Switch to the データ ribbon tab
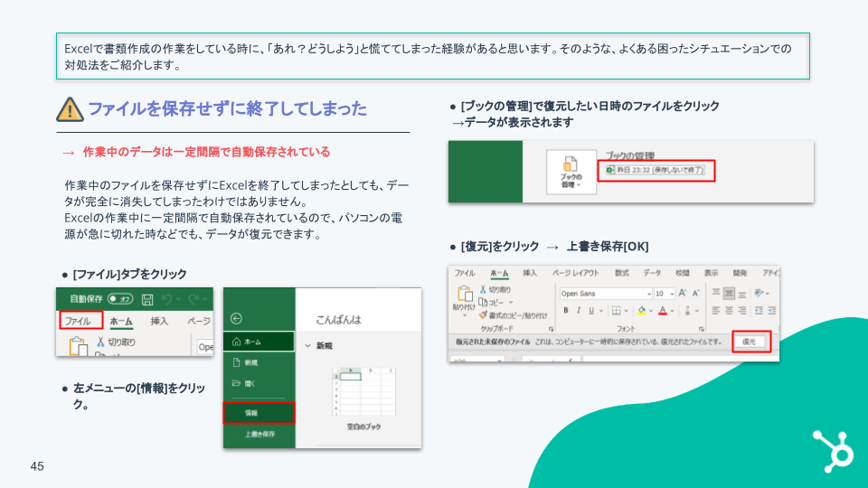The height and width of the screenshot is (488, 868). point(652,273)
